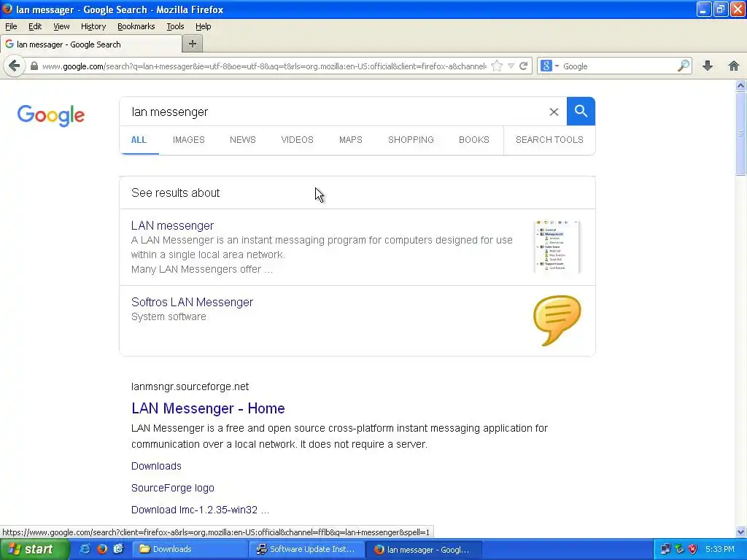Click the Firefox URL address bar
The height and width of the screenshot is (560, 747).
pyautogui.click(x=264, y=66)
